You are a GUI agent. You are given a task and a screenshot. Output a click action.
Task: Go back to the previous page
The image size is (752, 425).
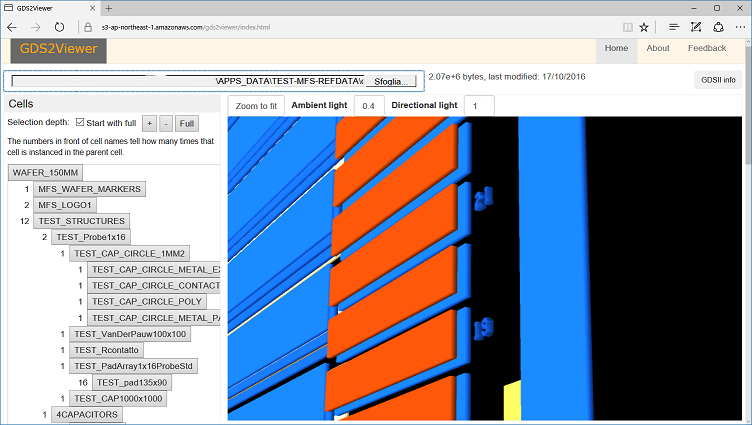[x=12, y=27]
